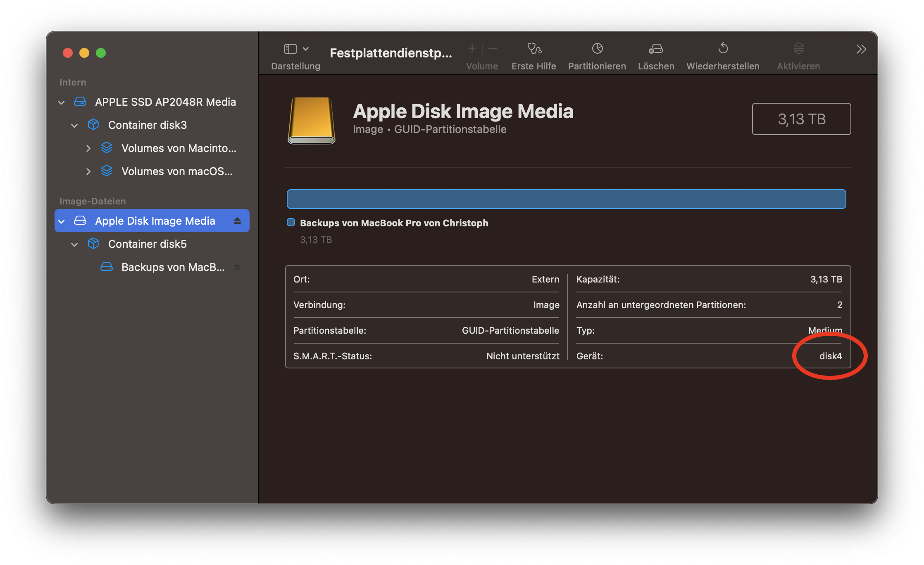This screenshot has width=924, height=565.
Task: Collapse APPLE SSD AP2048R Media tree
Action: [61, 102]
